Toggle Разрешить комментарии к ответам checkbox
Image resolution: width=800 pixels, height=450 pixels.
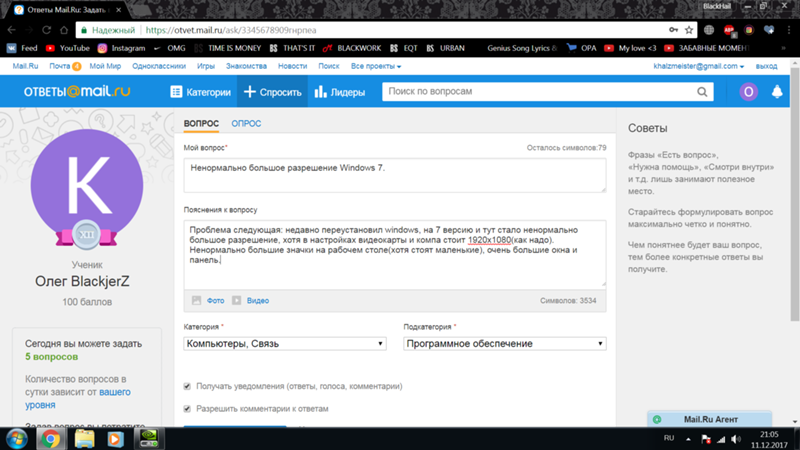click(x=187, y=409)
